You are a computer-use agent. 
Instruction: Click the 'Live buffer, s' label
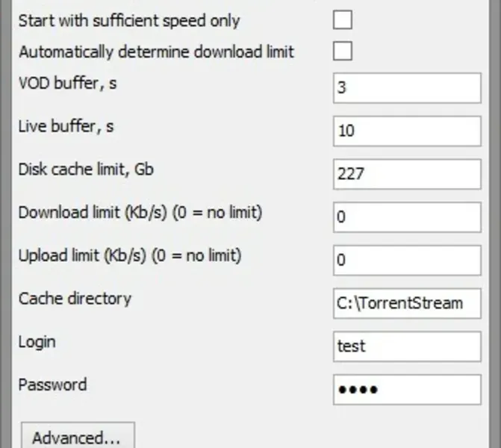(x=66, y=126)
